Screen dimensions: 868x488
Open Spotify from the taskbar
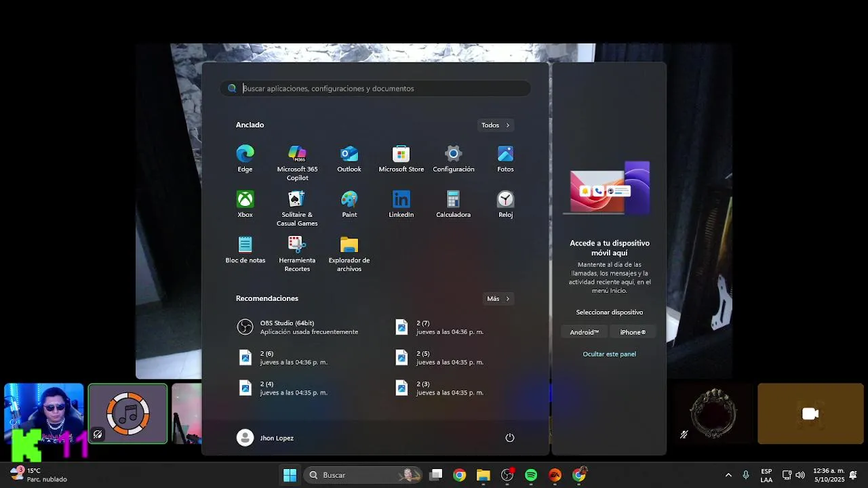531,475
